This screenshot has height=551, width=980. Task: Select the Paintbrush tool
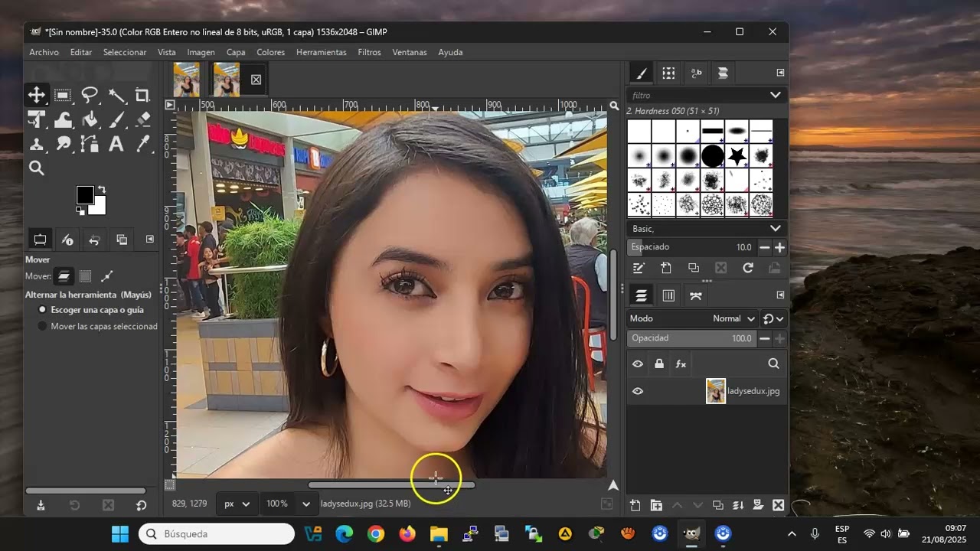click(116, 119)
